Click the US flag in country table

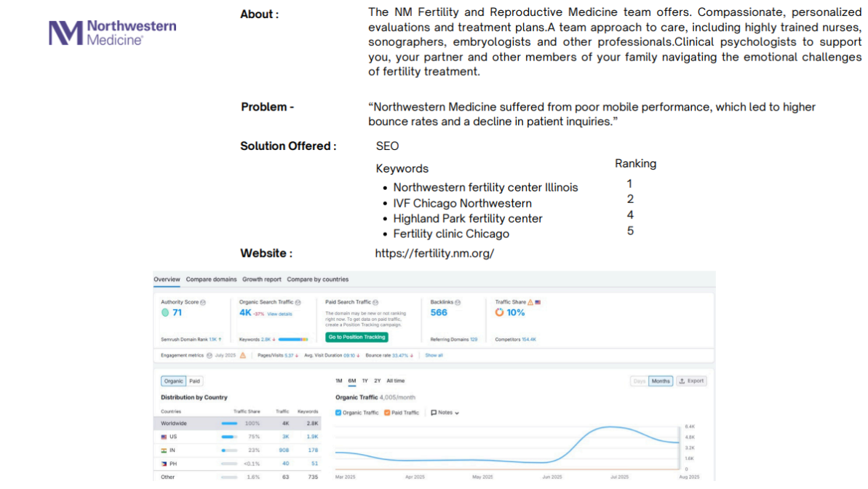point(164,437)
